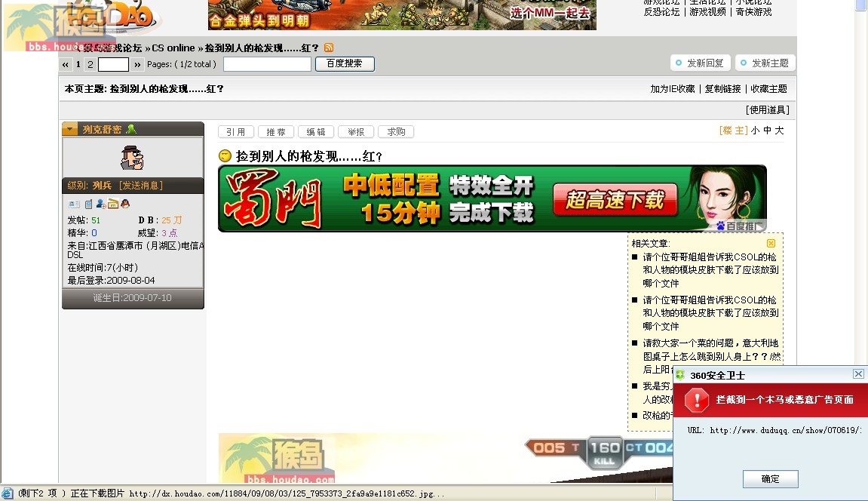The width and height of the screenshot is (868, 501).
Task: Click the 收藏主题 link
Action: [769, 88]
